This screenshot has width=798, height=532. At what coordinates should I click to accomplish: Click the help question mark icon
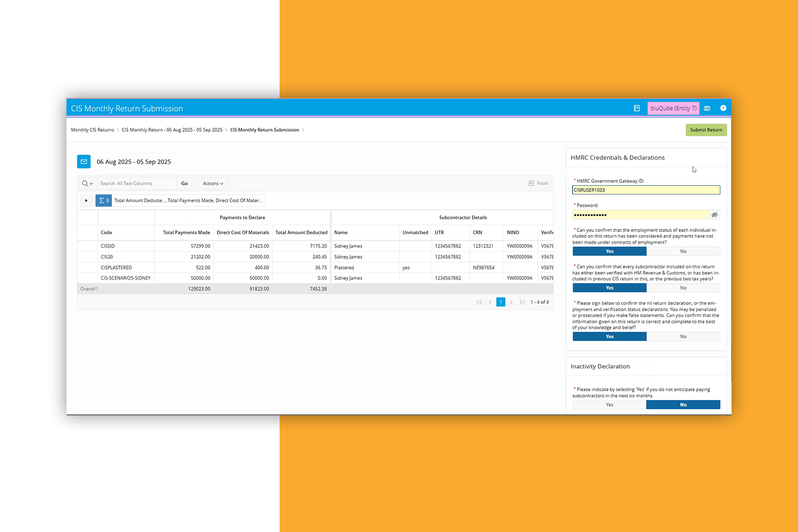click(x=723, y=108)
